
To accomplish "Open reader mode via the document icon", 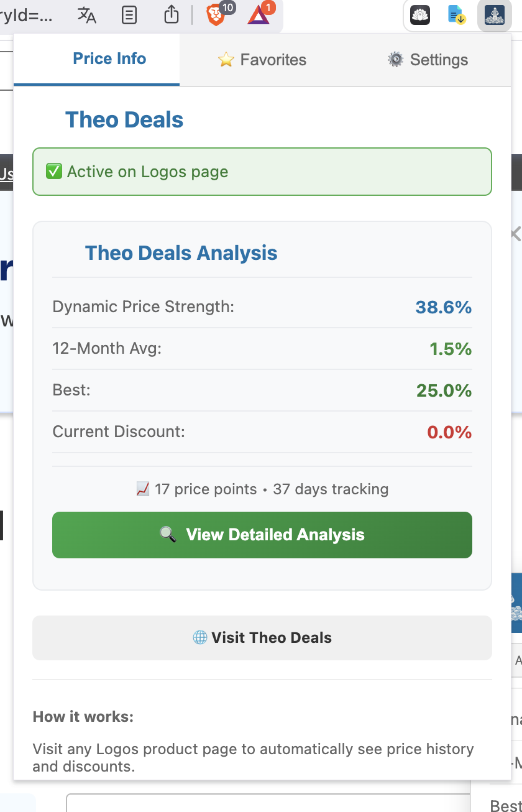I will pyautogui.click(x=129, y=15).
